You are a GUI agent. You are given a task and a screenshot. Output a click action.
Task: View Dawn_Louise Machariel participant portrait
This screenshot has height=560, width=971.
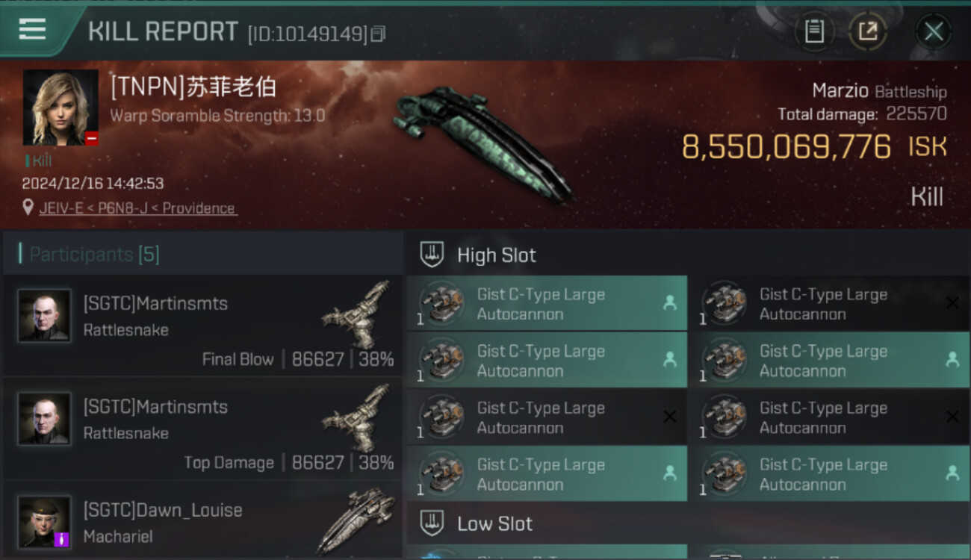click(x=45, y=522)
